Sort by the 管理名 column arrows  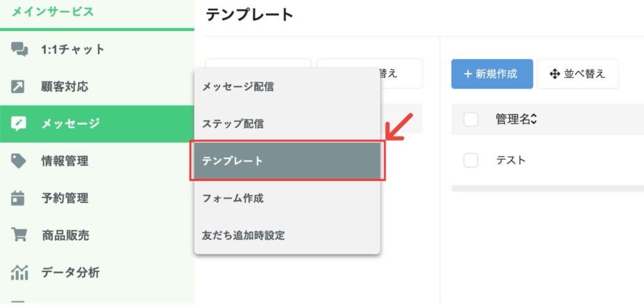(x=533, y=119)
